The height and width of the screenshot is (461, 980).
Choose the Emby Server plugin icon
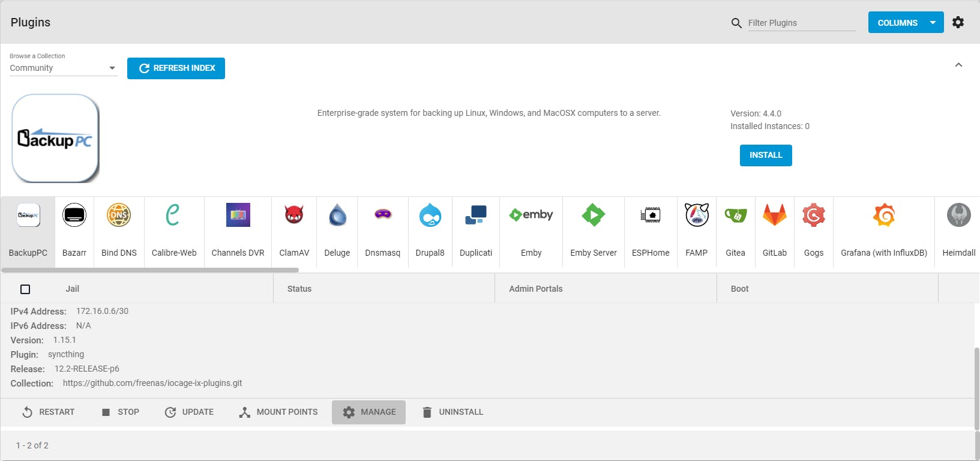(x=594, y=215)
